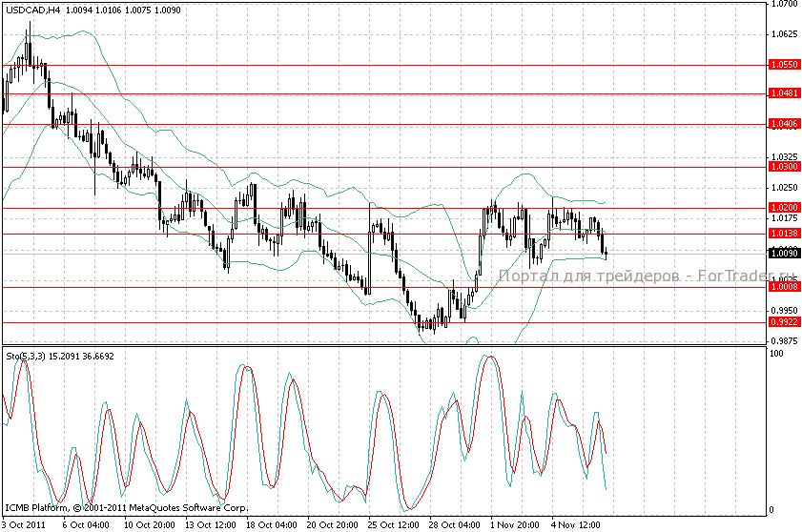Select the 1.0300 level label on price axis
Image resolution: width=802 pixels, height=532 pixels.
point(782,167)
